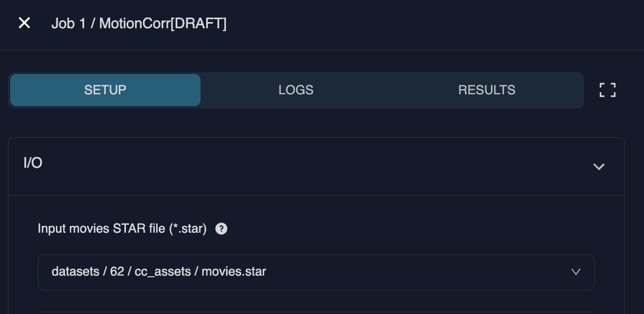Screen dimensions: 644x314
Task: Click the cc_assets folder text in the path
Action: click(x=163, y=272)
